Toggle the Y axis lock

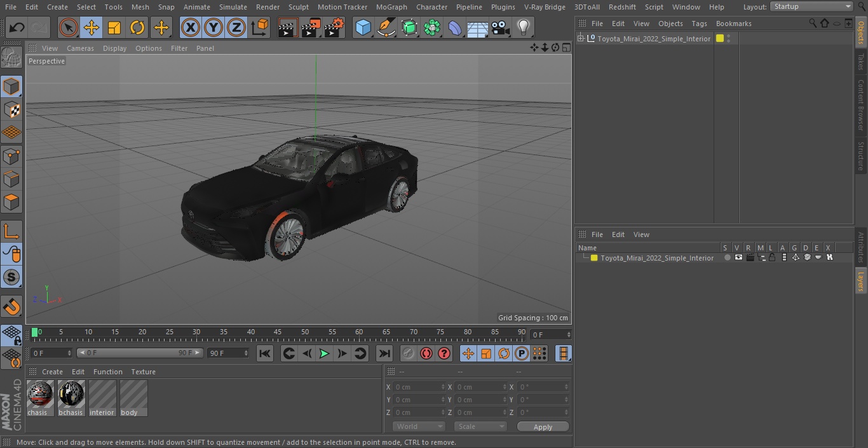coord(214,27)
